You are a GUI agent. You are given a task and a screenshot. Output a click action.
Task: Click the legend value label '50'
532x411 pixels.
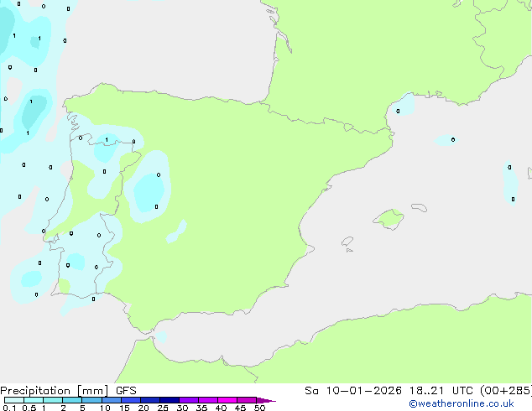click(x=259, y=408)
